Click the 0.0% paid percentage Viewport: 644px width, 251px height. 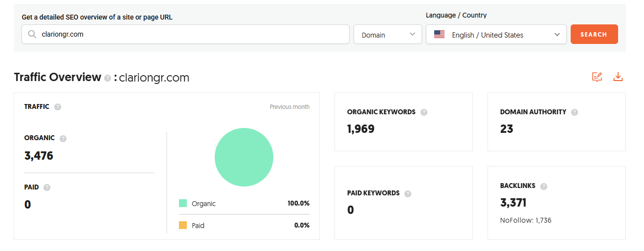click(302, 226)
